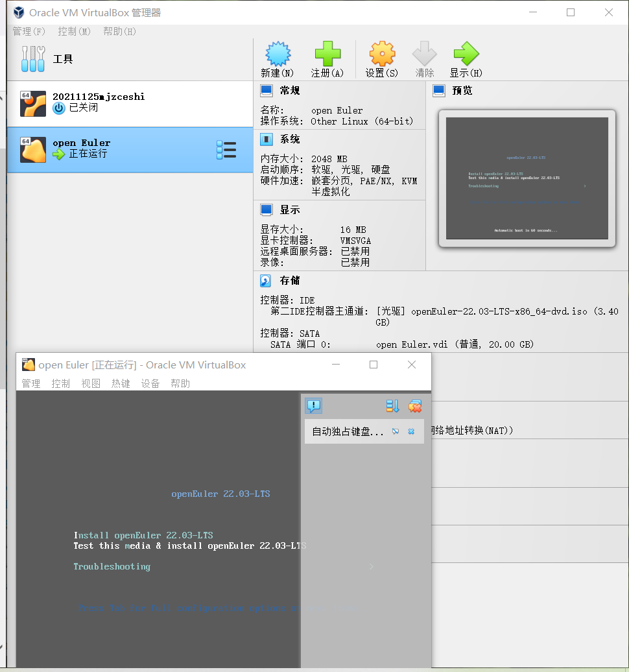The width and height of the screenshot is (629, 672).
Task: Open the 设备 menu in the VM window
Action: pyautogui.click(x=150, y=383)
